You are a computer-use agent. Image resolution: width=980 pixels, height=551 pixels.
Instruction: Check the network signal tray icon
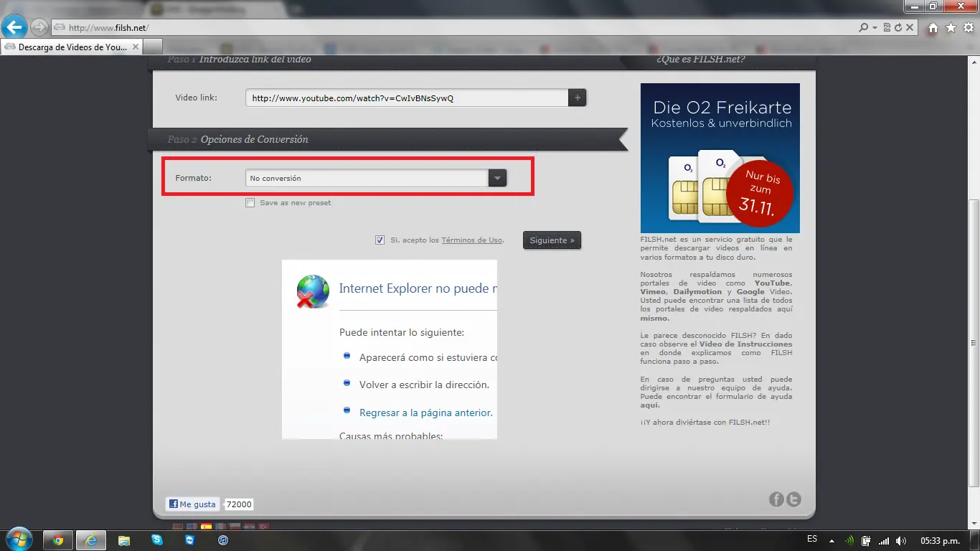(884, 540)
